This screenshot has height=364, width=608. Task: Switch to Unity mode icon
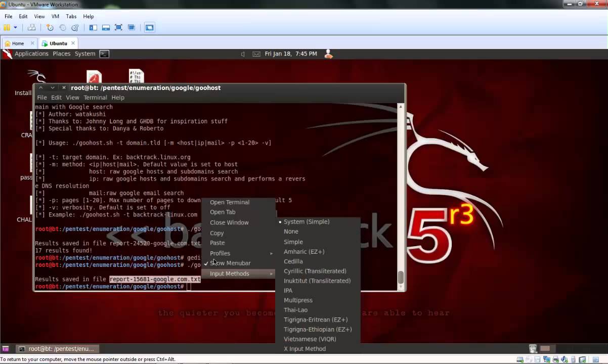132,27
